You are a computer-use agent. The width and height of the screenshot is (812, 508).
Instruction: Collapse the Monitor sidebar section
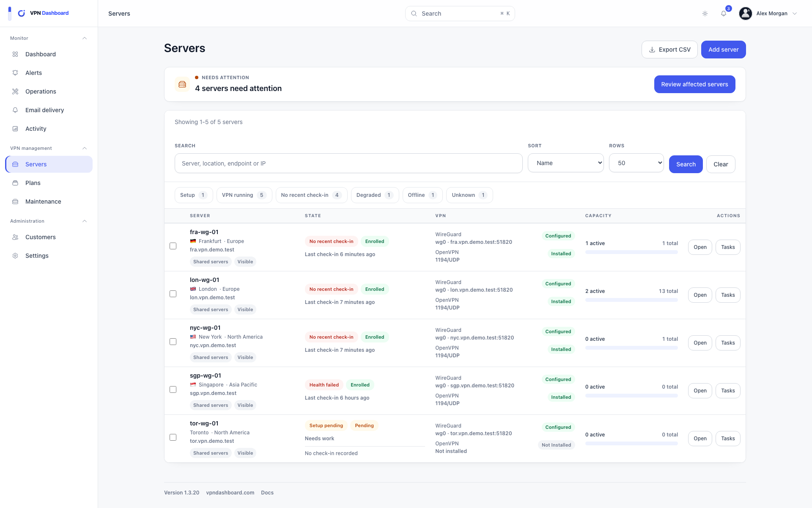pyautogui.click(x=85, y=38)
